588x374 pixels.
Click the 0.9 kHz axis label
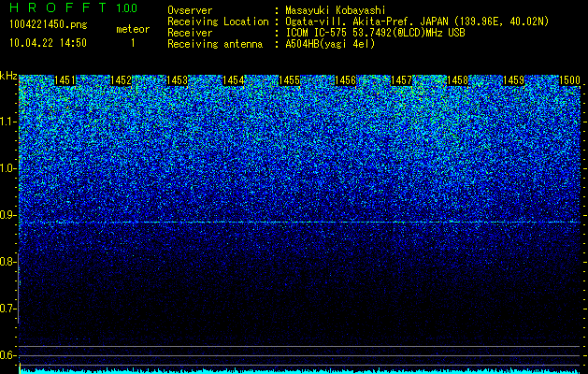coord(7,215)
